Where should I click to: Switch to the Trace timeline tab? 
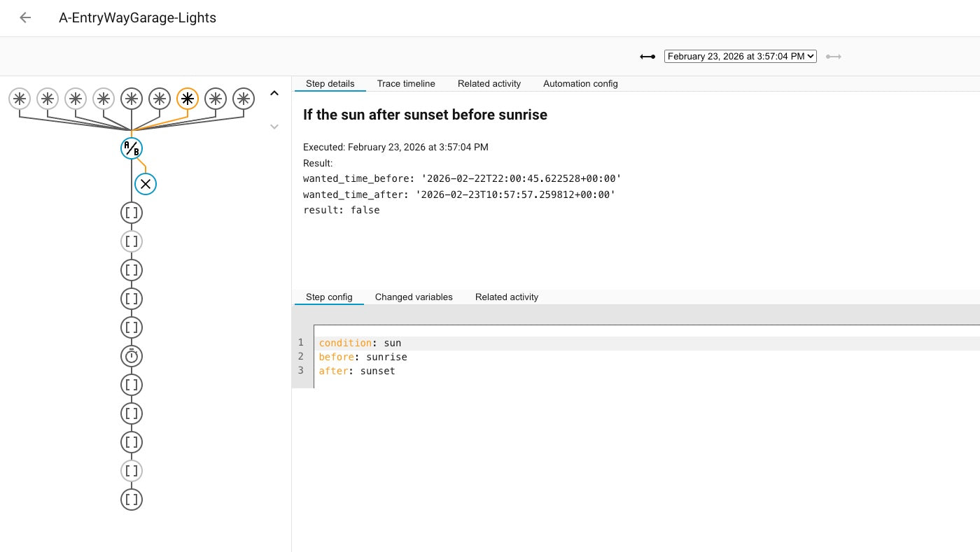406,84
